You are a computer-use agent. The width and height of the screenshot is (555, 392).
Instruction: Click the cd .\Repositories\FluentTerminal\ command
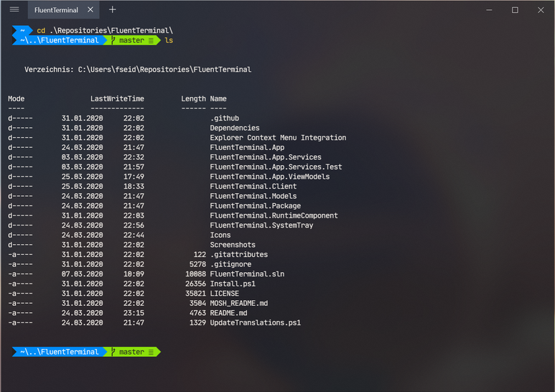105,30
